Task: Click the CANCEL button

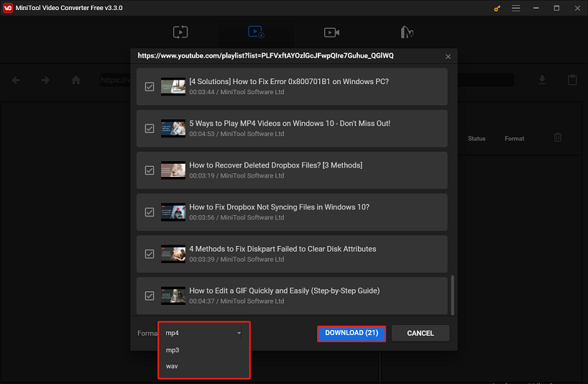Action: tap(421, 334)
